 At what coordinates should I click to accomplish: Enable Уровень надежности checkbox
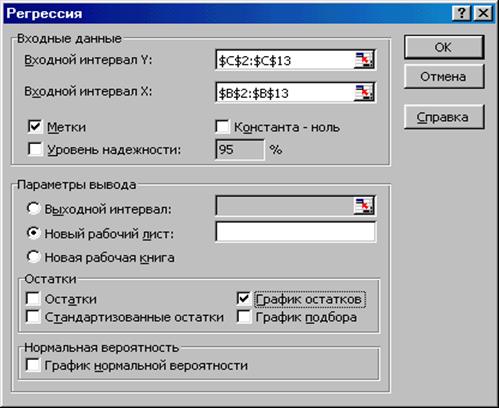tap(35, 149)
